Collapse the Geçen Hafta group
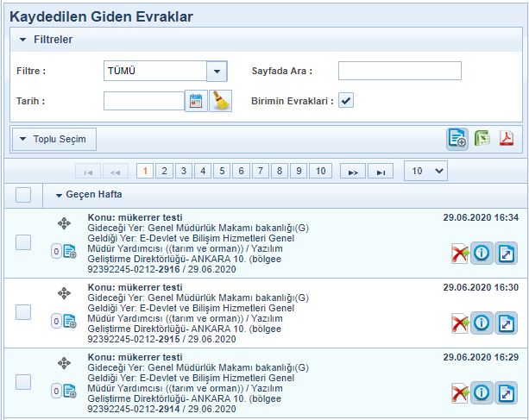 [59, 196]
